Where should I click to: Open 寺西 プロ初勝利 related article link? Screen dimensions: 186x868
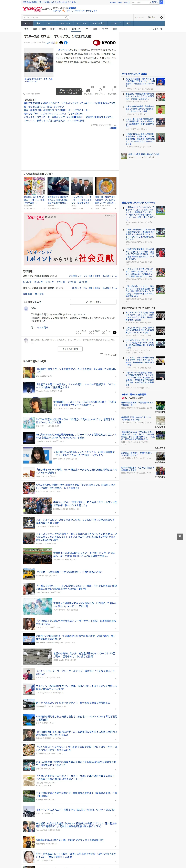57,110
